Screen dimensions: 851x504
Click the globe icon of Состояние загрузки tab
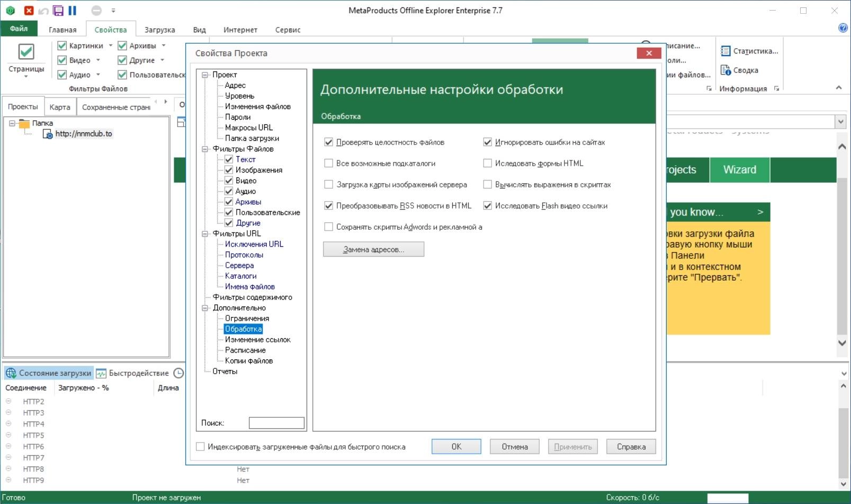tap(11, 373)
